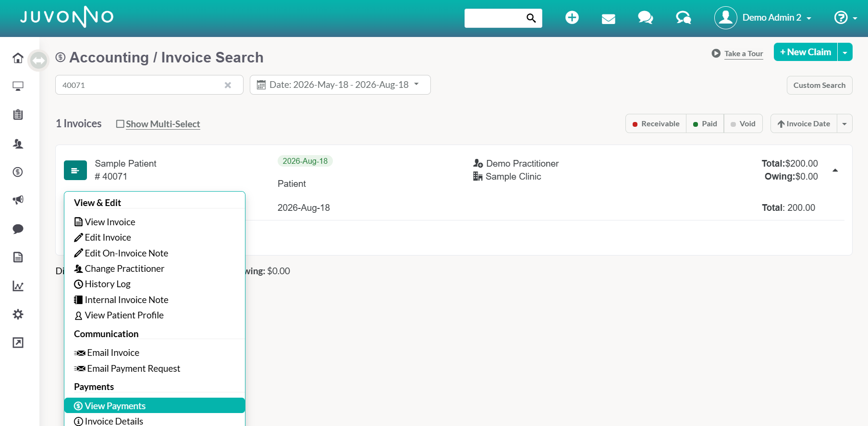This screenshot has height=426, width=868.
Task: Open the monitor dashboard sidebar icon
Action: [x=18, y=86]
